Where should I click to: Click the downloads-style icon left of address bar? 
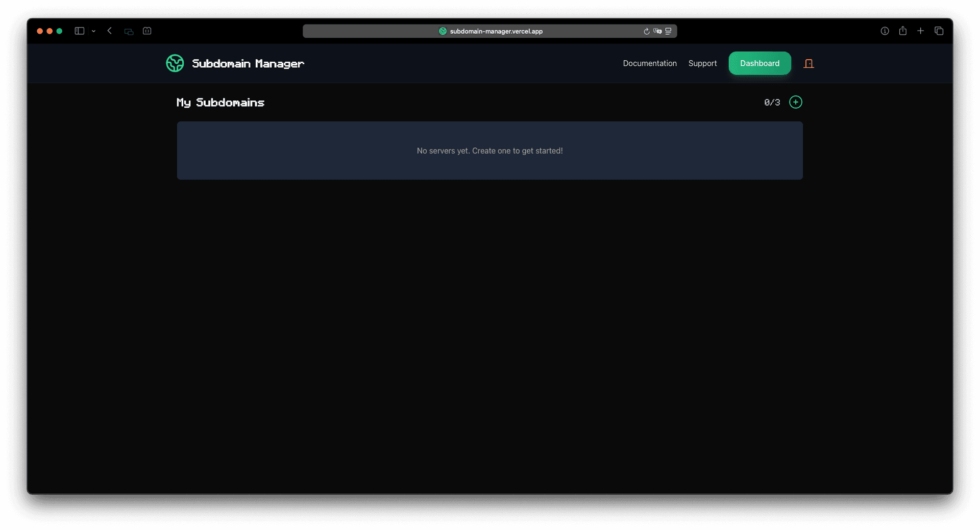tap(147, 31)
